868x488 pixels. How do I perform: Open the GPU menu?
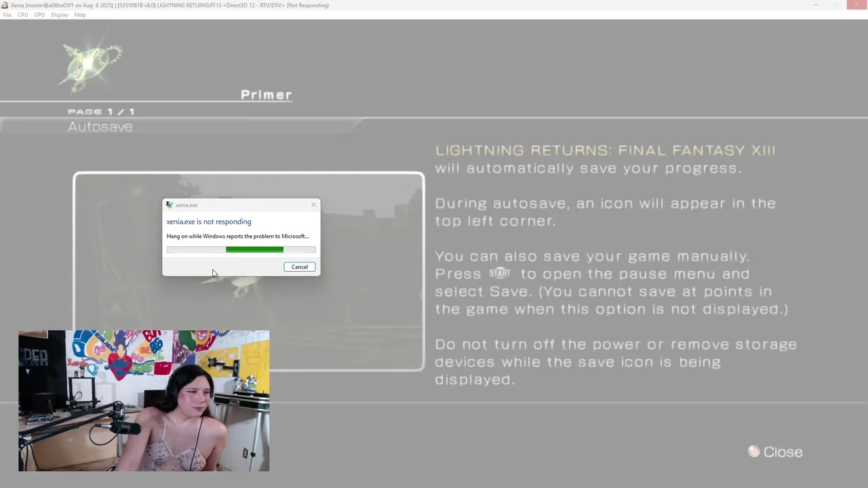(39, 15)
